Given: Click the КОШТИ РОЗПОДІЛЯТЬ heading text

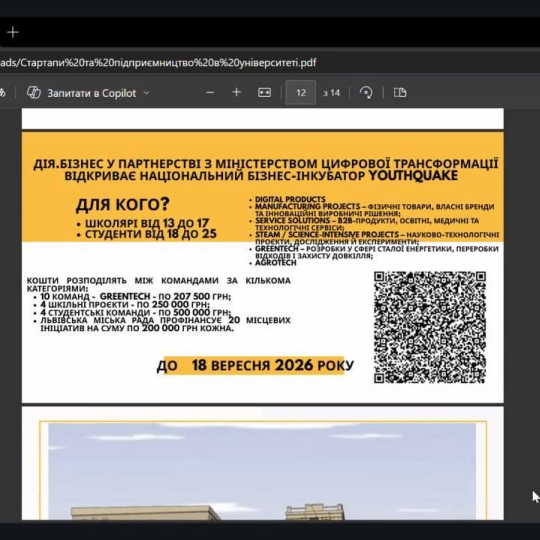Looking at the screenshot, I should pyautogui.click(x=159, y=284).
